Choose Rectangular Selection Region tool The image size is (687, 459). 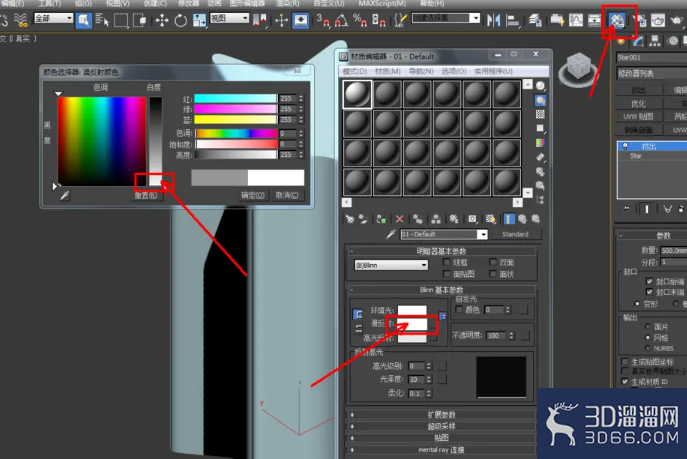point(121,20)
